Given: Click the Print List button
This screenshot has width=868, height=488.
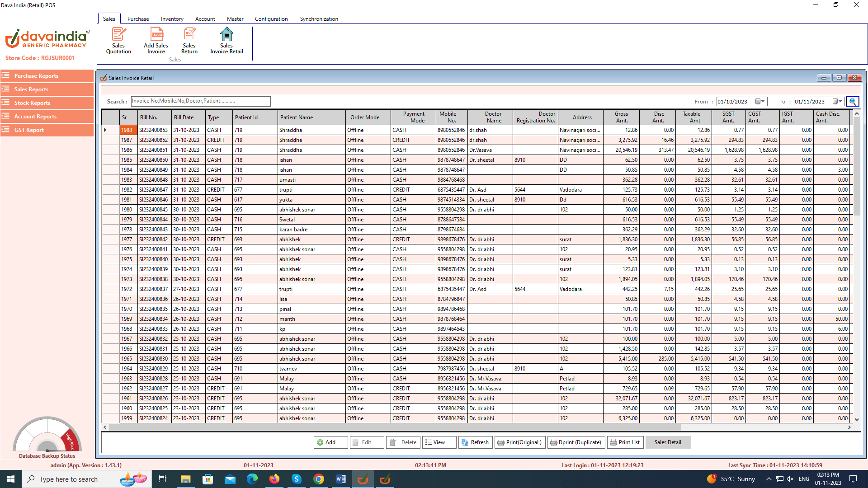Looking at the screenshot, I should pyautogui.click(x=625, y=442).
